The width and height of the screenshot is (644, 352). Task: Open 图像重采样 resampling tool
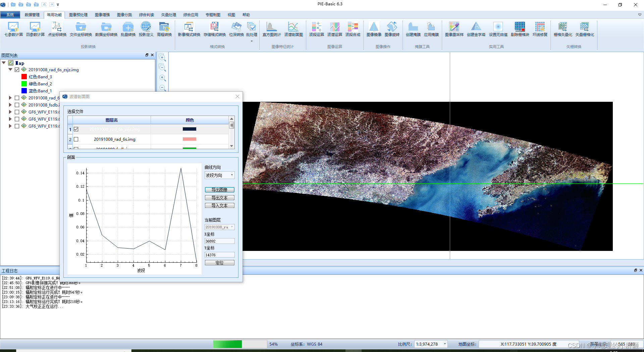click(x=454, y=29)
